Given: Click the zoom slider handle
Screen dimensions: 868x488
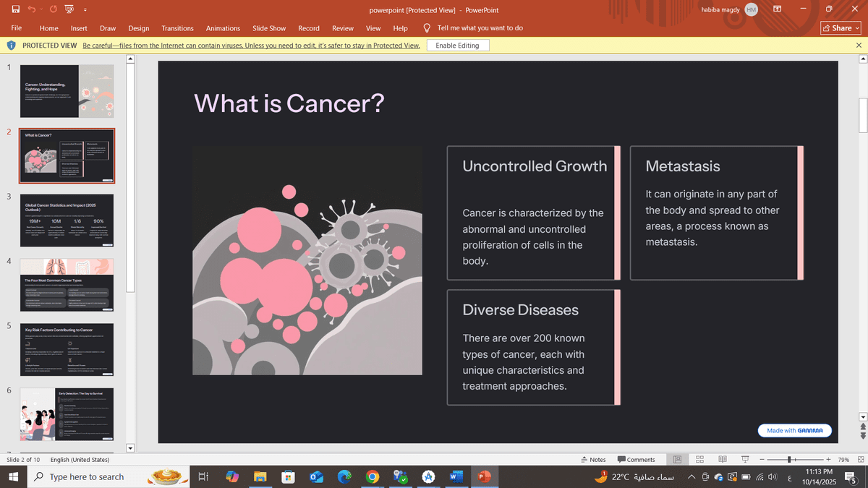Looking at the screenshot, I should [790, 460].
